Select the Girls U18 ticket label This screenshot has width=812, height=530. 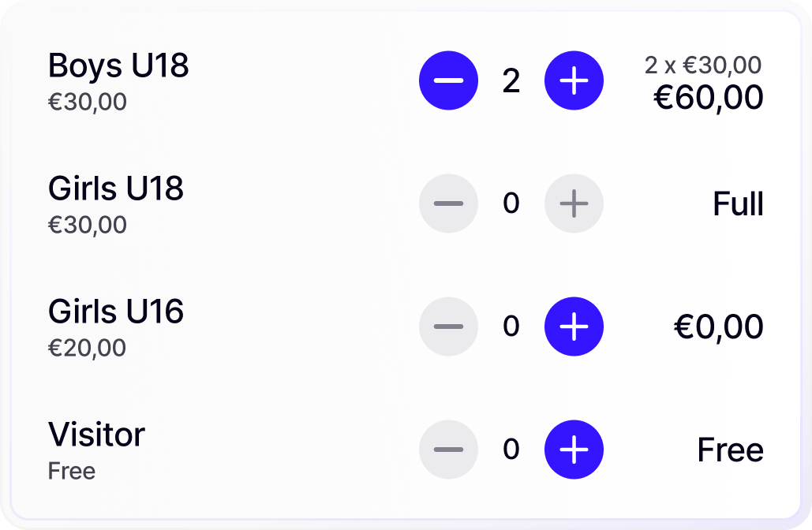tap(116, 189)
